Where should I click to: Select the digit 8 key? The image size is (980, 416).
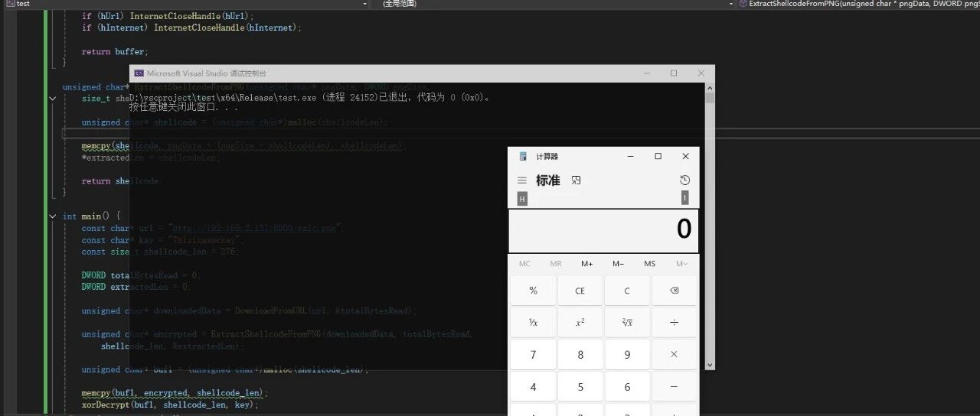(x=580, y=355)
